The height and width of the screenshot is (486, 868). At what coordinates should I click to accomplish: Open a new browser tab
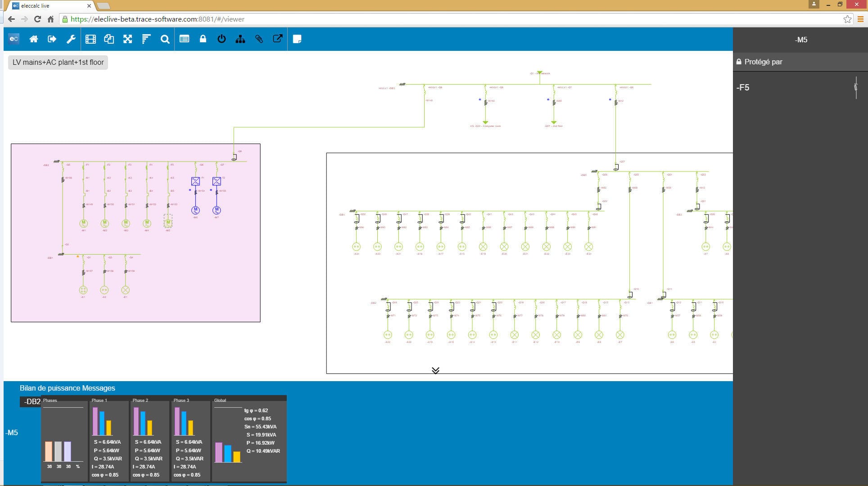click(104, 6)
